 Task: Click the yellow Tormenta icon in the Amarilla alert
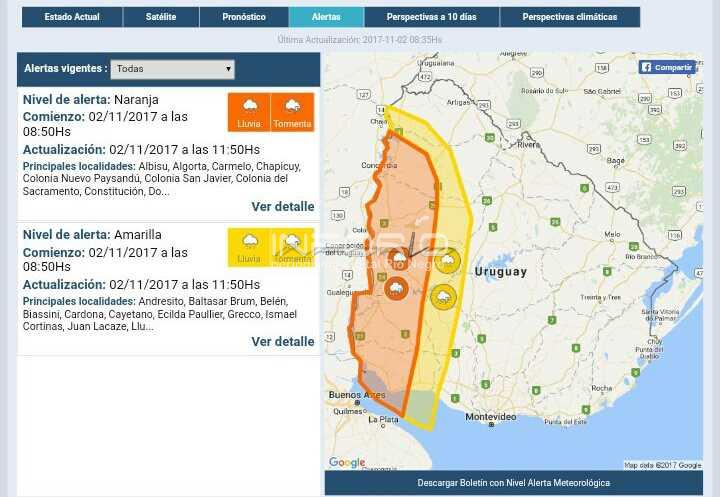tap(292, 247)
